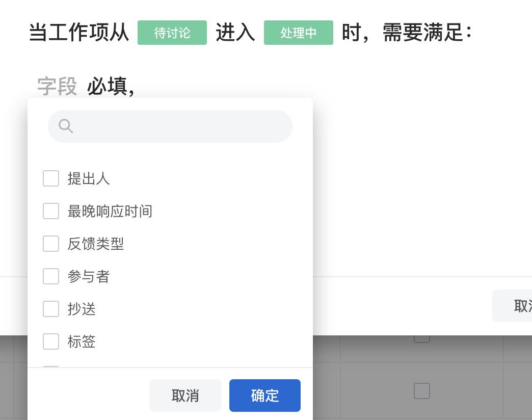Click the 提出人 option label
Viewport: 532px width, 420px height.
(89, 178)
